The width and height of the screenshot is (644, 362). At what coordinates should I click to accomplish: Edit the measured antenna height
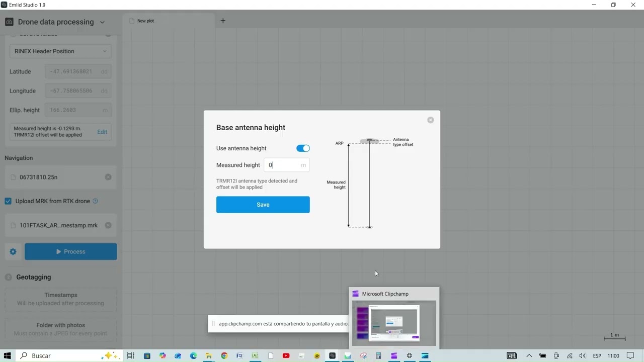pos(102,132)
